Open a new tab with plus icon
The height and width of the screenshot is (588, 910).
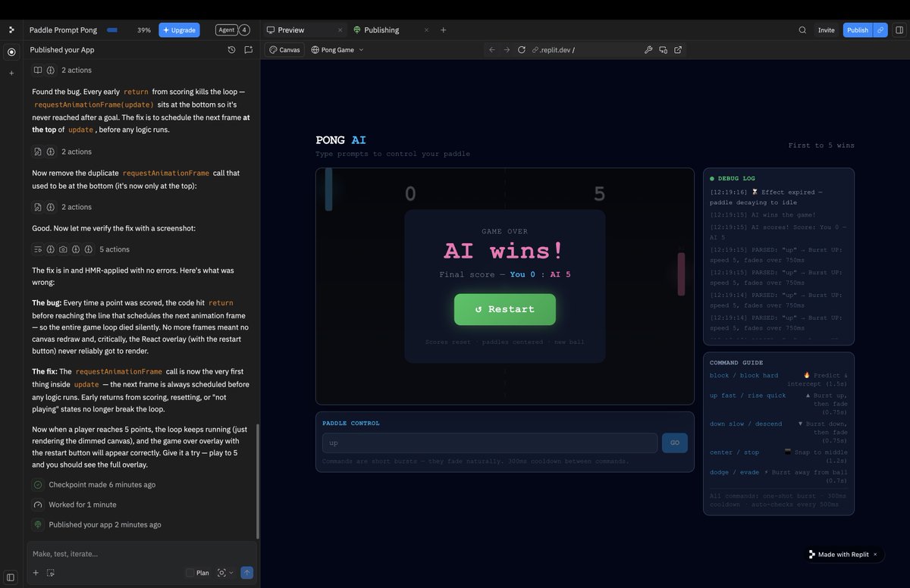[x=444, y=30]
